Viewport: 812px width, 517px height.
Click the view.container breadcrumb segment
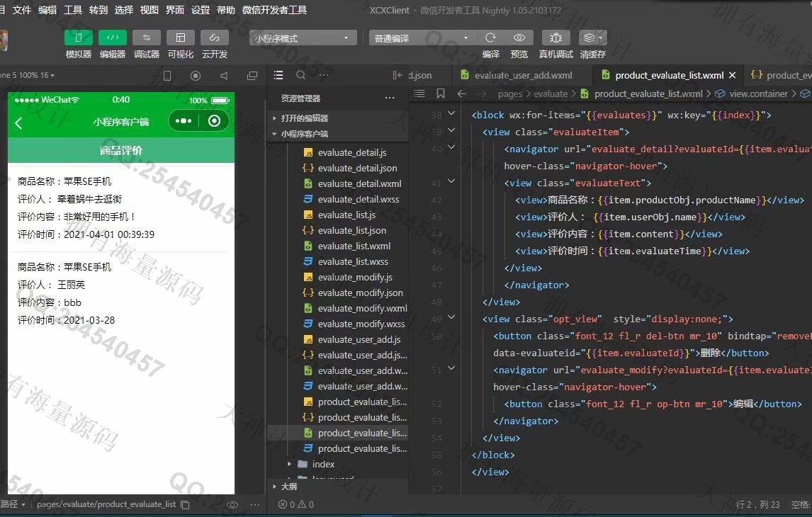pos(758,93)
